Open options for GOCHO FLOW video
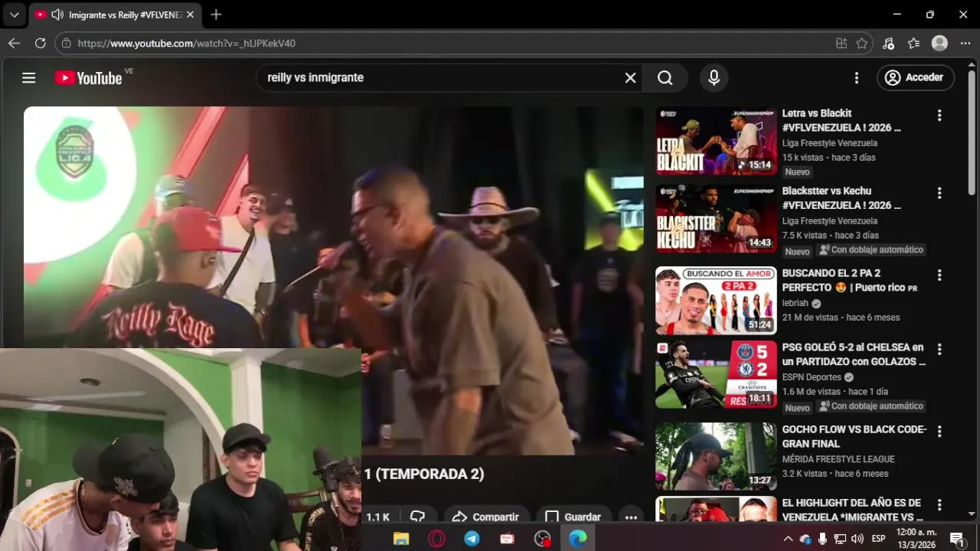 [939, 432]
